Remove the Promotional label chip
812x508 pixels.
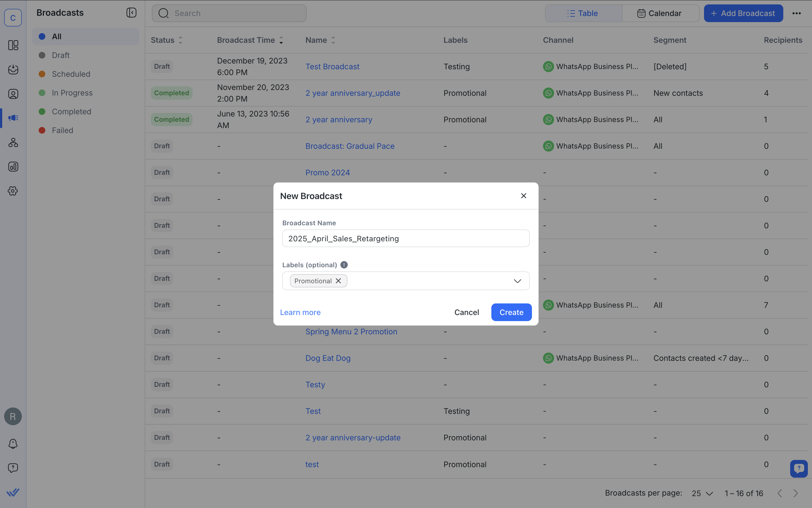coord(338,281)
